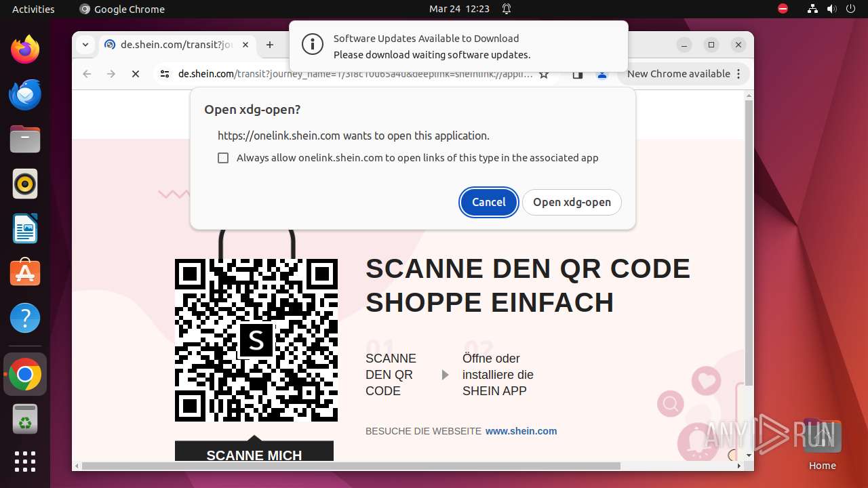The width and height of the screenshot is (868, 488).
Task: Click the red do-not-disturb indicator icon
Action: point(783,9)
